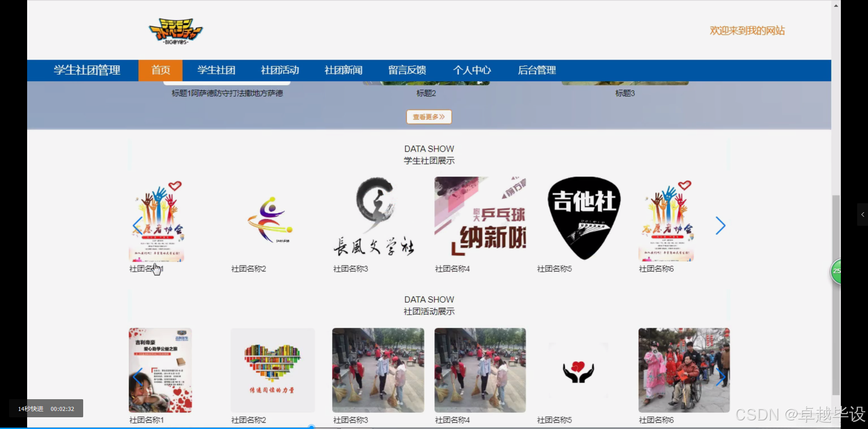The width and height of the screenshot is (868, 429).
Task: Open the 后台管理 link
Action: 537,70
